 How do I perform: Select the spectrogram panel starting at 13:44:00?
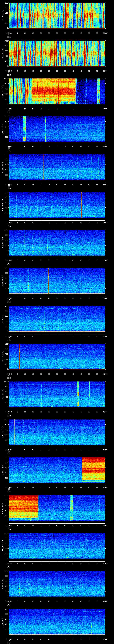(57, 508)
